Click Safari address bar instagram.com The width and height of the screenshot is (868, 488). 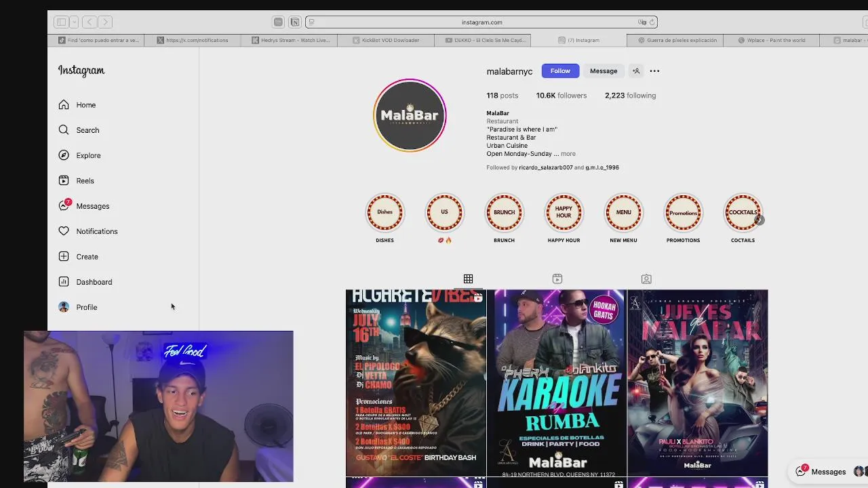[x=481, y=22]
